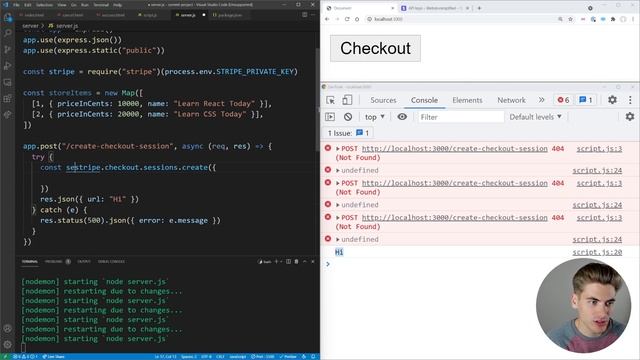Open Extensions view in VS Code activity bar
Screen dimensions: 640x360
click(8, 98)
